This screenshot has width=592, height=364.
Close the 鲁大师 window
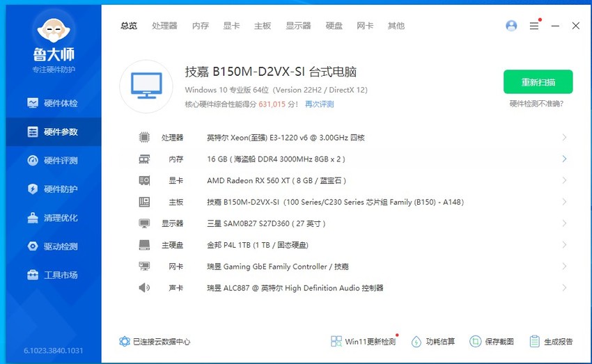pyautogui.click(x=576, y=26)
